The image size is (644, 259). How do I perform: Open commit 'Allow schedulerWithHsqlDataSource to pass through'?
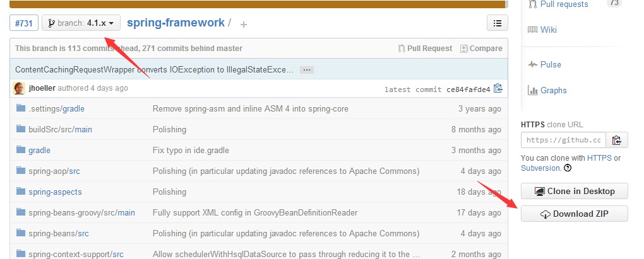(x=287, y=255)
